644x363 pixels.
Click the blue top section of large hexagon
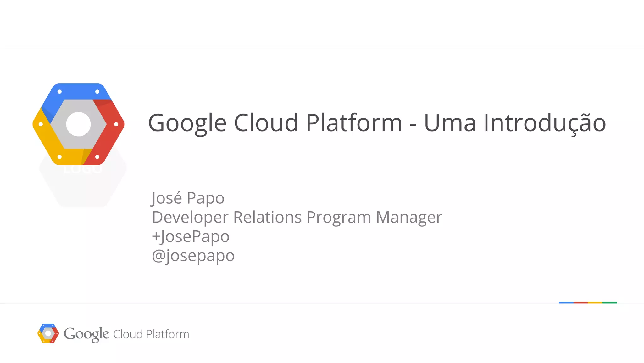tap(78, 92)
